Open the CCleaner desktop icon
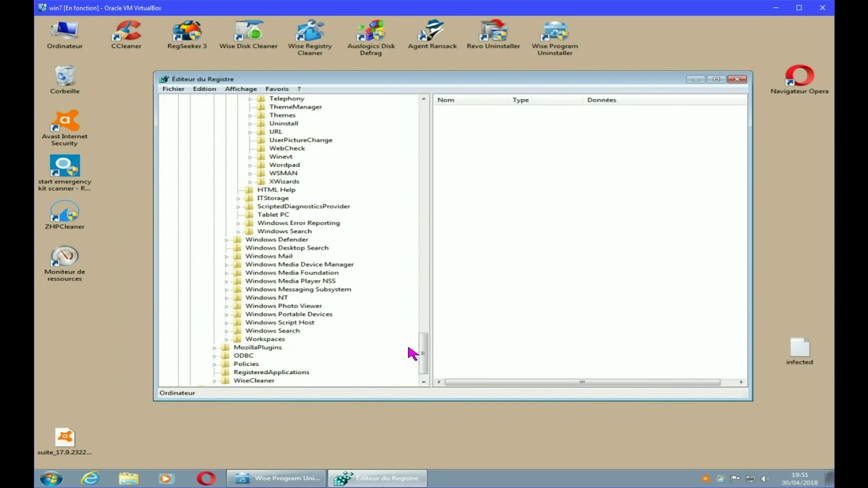 tap(126, 35)
